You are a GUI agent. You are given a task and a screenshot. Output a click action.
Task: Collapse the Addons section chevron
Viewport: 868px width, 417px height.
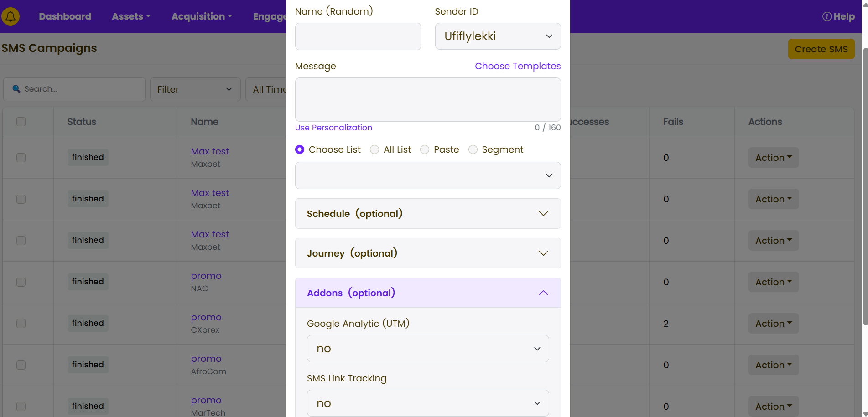(x=543, y=293)
